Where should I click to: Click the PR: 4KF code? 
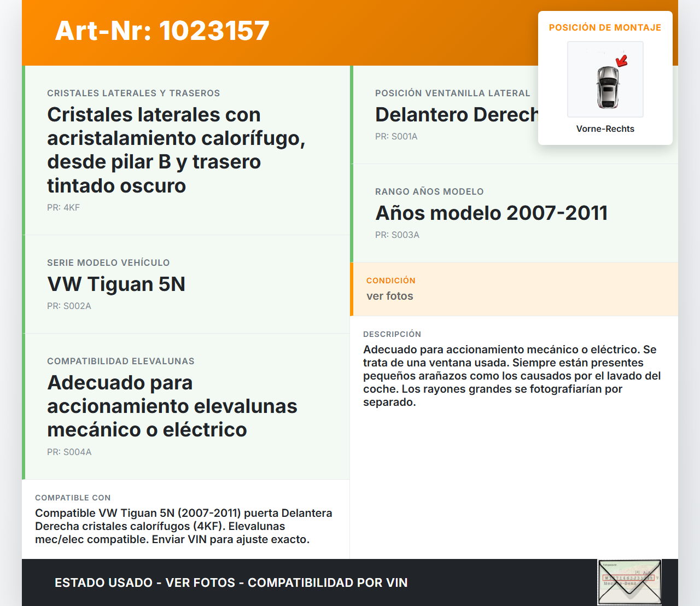tap(63, 207)
